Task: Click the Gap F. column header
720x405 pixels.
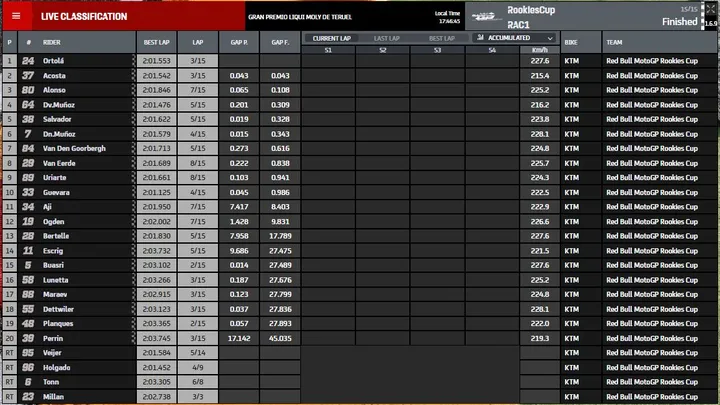Action: 280,42
